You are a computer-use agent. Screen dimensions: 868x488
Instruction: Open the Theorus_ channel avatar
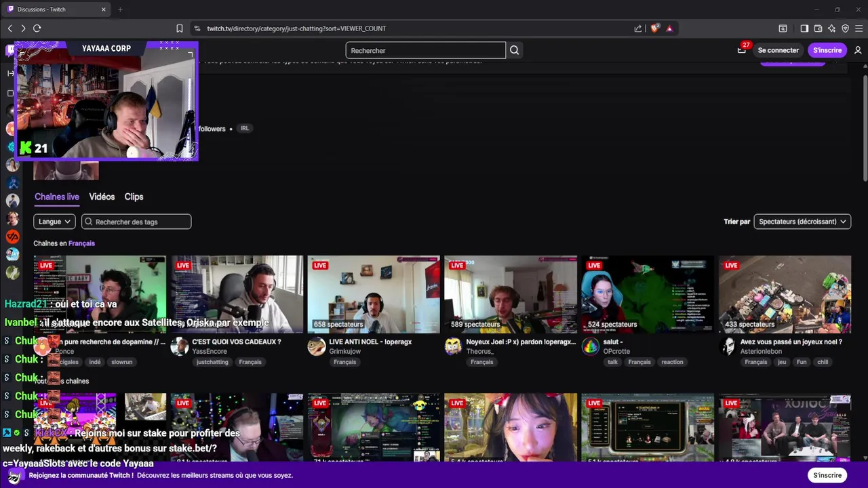click(454, 346)
